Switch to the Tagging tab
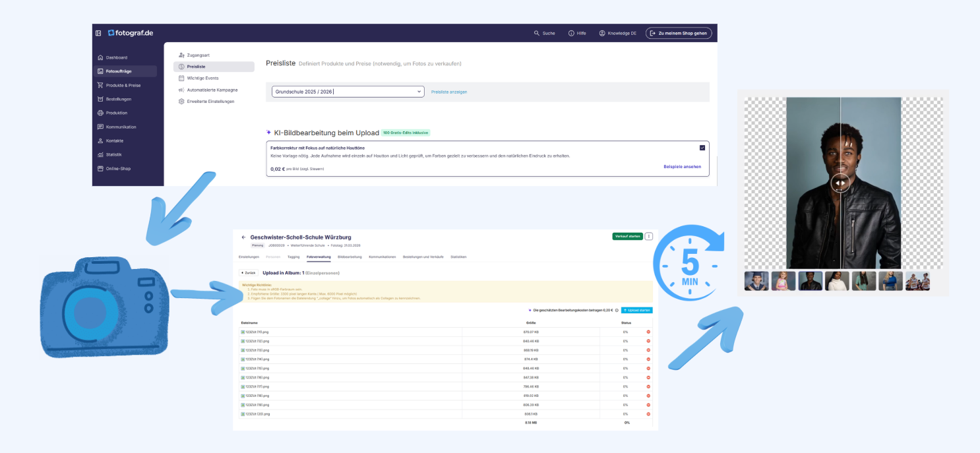980x453 pixels. (x=293, y=257)
